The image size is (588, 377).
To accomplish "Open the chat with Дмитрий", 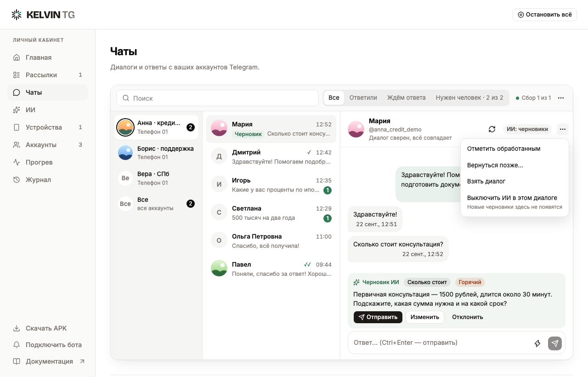I will pos(271,157).
